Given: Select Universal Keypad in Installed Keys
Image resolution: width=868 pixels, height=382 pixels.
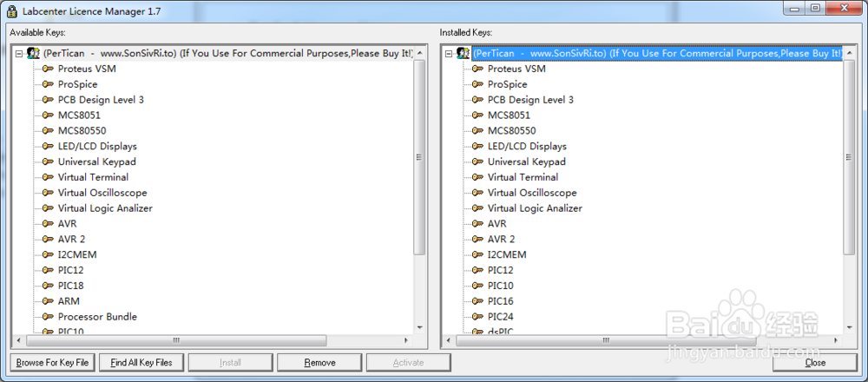Looking at the screenshot, I should click(x=527, y=162).
